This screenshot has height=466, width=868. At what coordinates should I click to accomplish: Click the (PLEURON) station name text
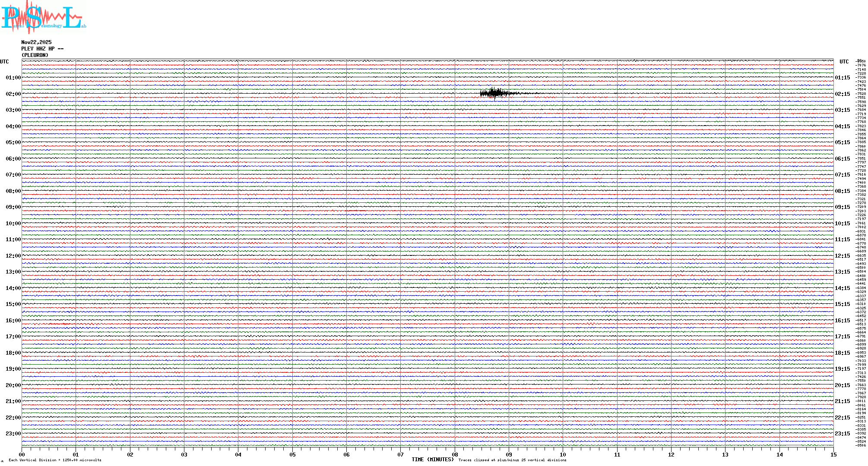tap(35, 55)
